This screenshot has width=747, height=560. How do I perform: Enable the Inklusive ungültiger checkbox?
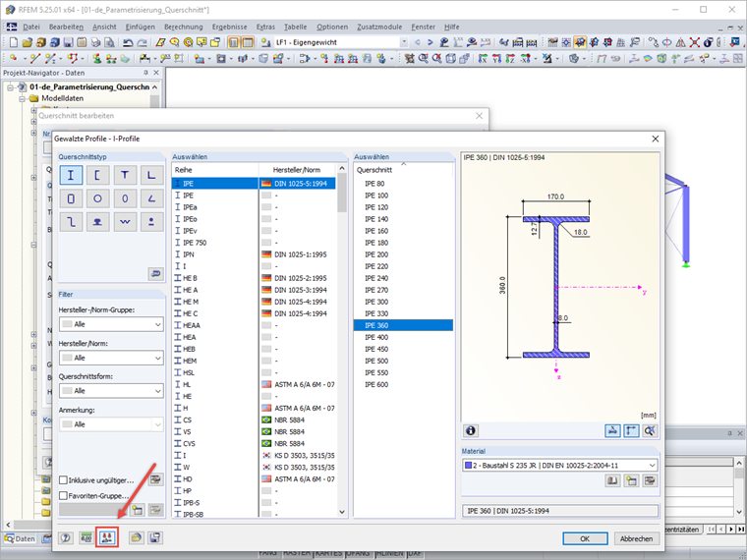tap(63, 480)
